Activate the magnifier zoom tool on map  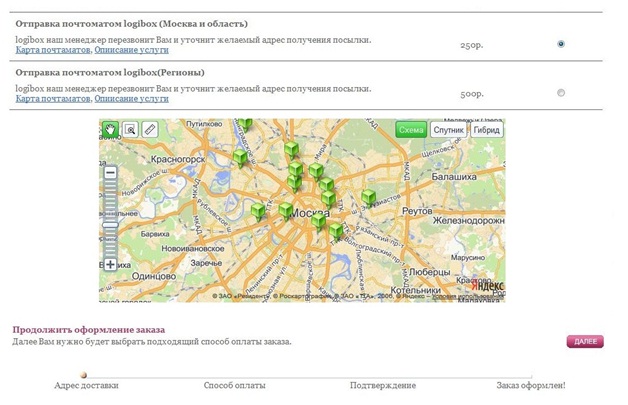point(130,129)
